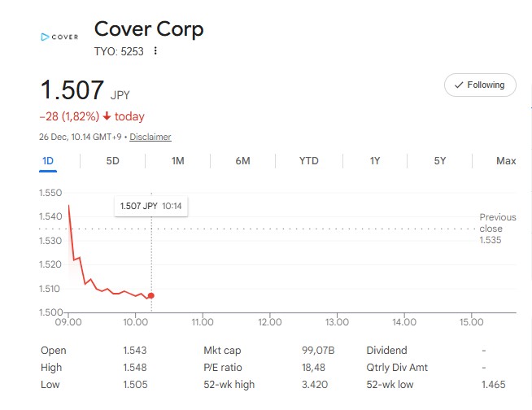The height and width of the screenshot is (410, 532).
Task: Click the Cover Corp title
Action: click(x=149, y=29)
